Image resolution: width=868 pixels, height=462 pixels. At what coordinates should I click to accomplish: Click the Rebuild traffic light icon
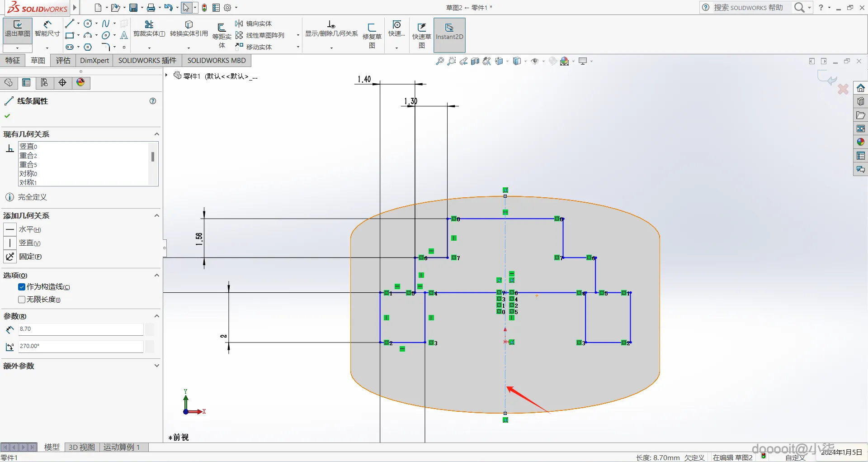click(204, 8)
